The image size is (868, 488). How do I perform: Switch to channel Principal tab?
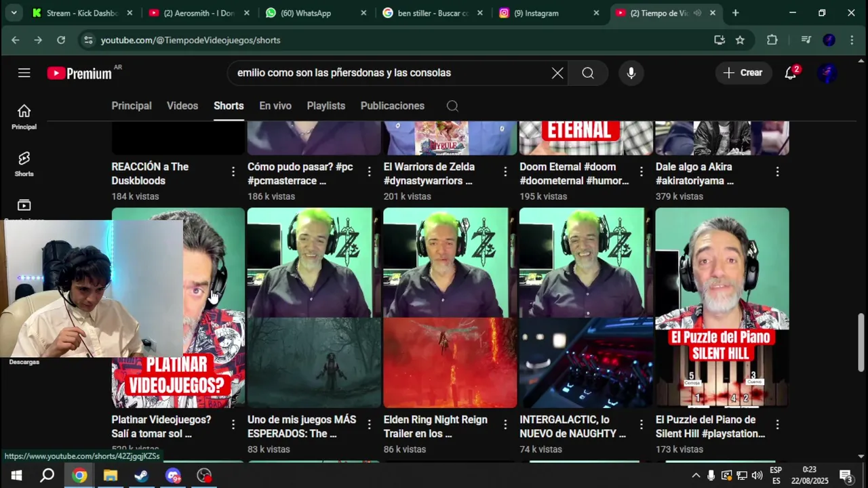click(132, 106)
